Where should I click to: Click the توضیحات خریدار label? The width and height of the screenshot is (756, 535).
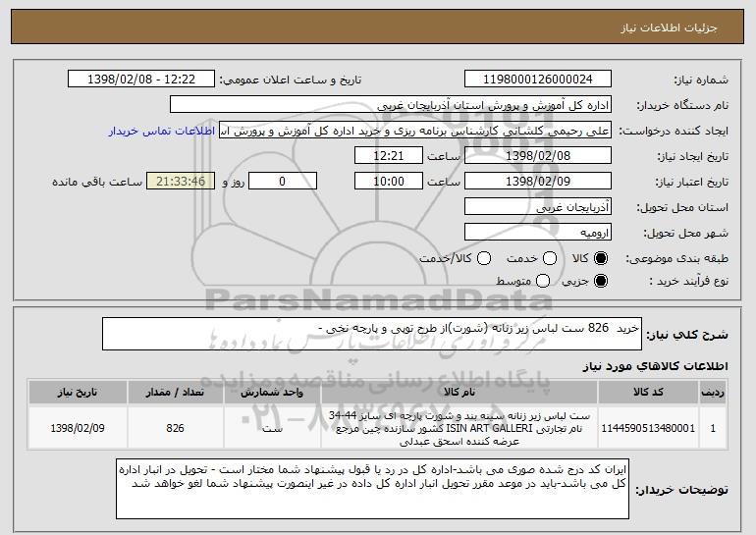[681, 490]
